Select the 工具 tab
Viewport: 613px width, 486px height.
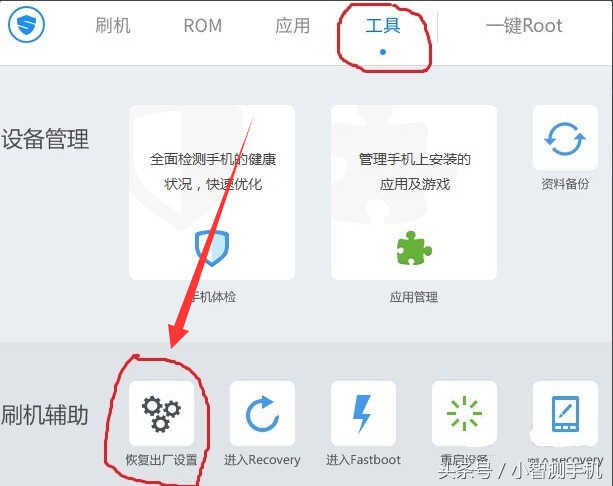(x=383, y=26)
